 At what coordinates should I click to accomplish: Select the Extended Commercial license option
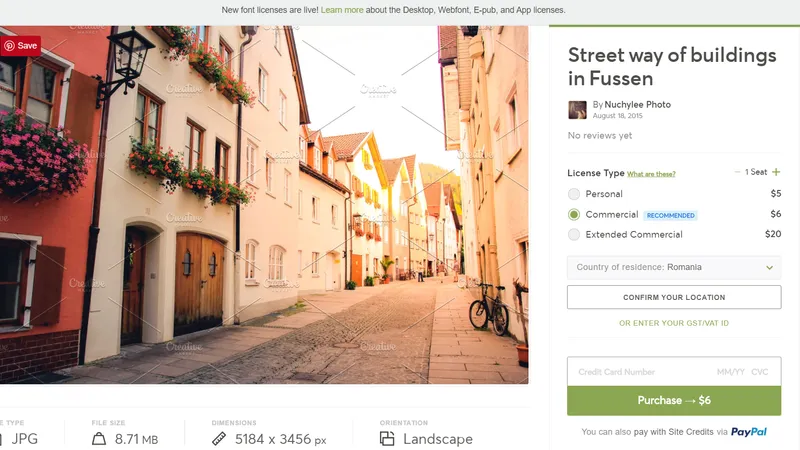(x=574, y=235)
